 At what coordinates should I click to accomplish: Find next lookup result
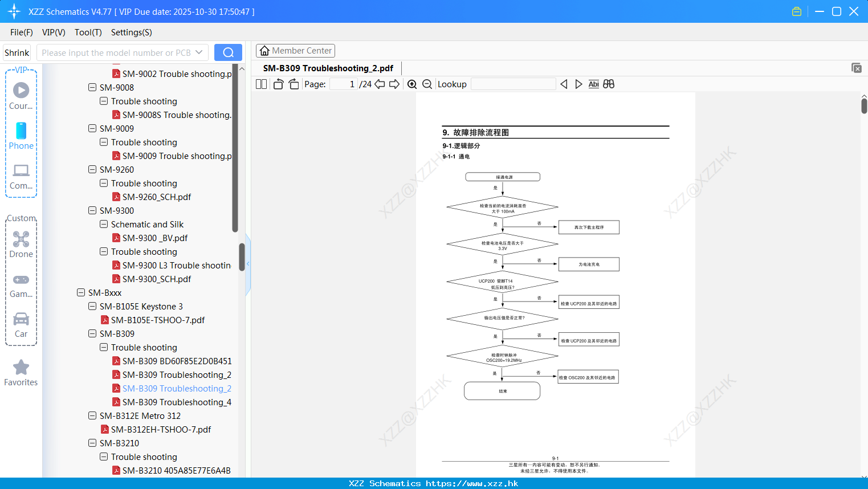click(x=578, y=84)
